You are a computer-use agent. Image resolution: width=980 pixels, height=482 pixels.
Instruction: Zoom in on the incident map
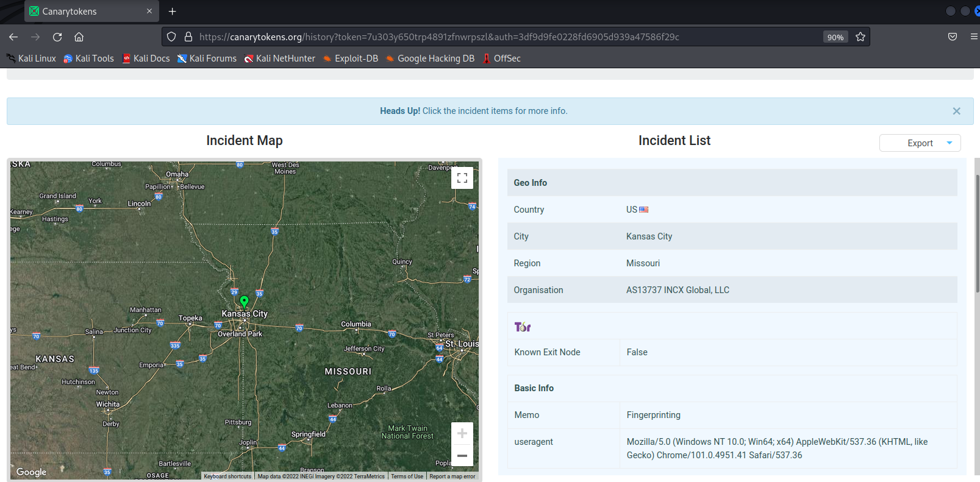click(x=462, y=433)
